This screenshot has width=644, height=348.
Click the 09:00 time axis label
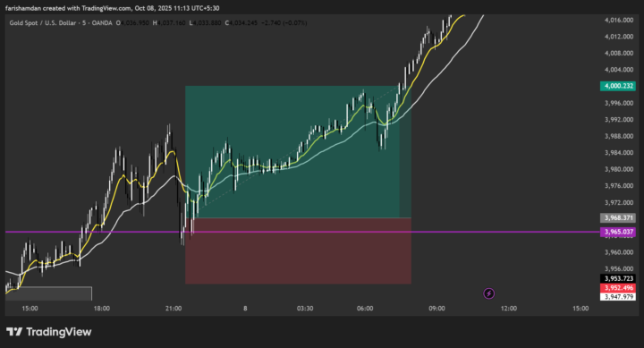coord(436,308)
